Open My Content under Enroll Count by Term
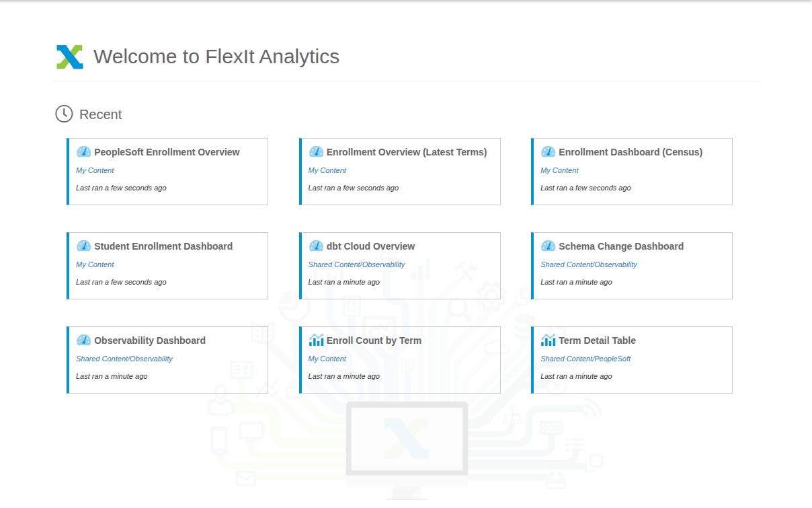Viewport: 812px width, 508px height. pos(327,359)
